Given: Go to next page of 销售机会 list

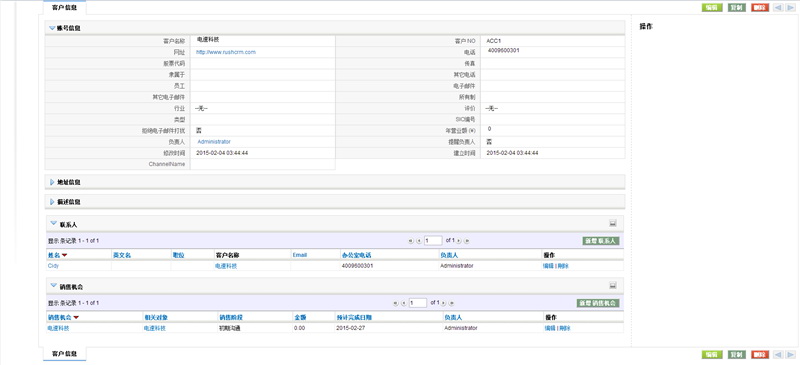Looking at the screenshot, I should pos(443,303).
